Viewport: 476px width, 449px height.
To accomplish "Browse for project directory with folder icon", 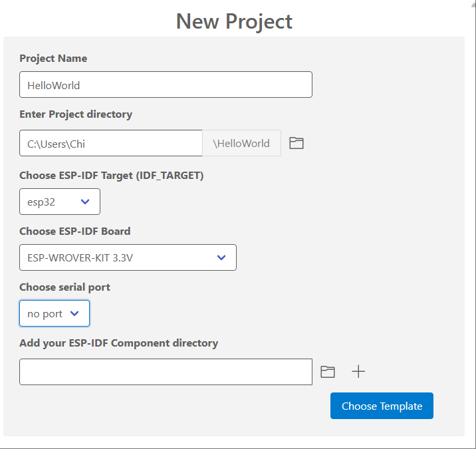I will (297, 143).
